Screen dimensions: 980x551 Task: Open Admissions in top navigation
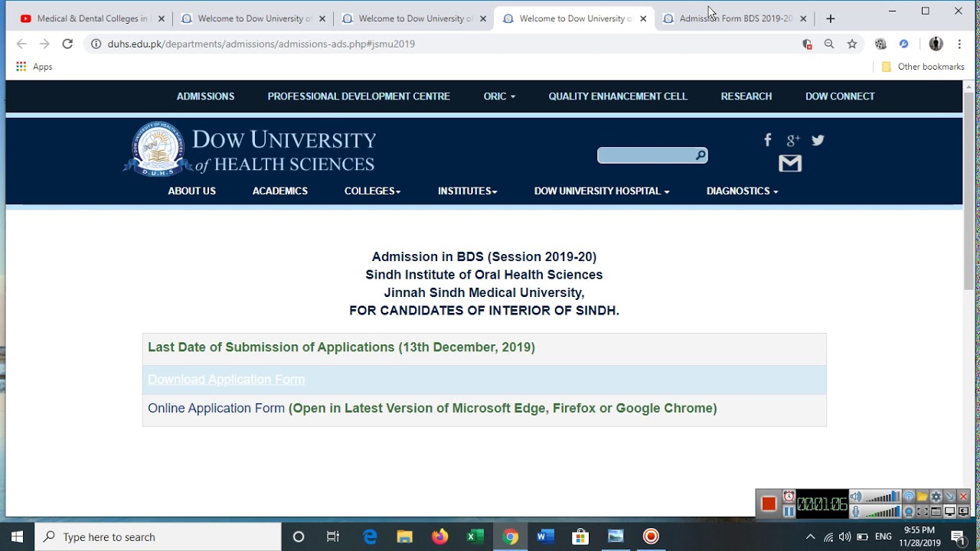(x=205, y=96)
